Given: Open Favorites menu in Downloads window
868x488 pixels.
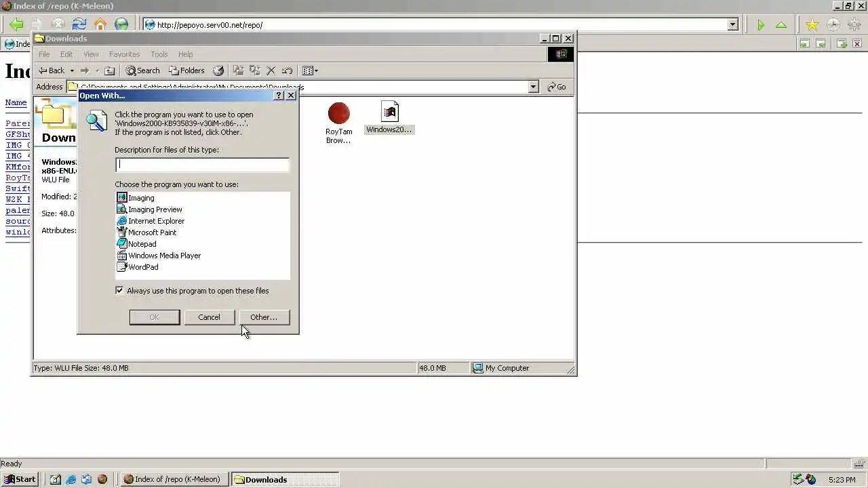Looking at the screenshot, I should [124, 54].
